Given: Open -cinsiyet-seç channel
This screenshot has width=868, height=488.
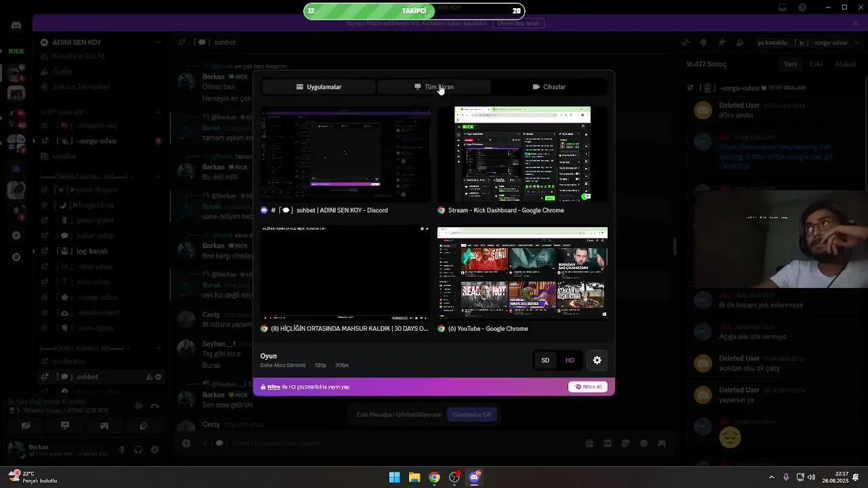Looking at the screenshot, I should click(x=102, y=126).
